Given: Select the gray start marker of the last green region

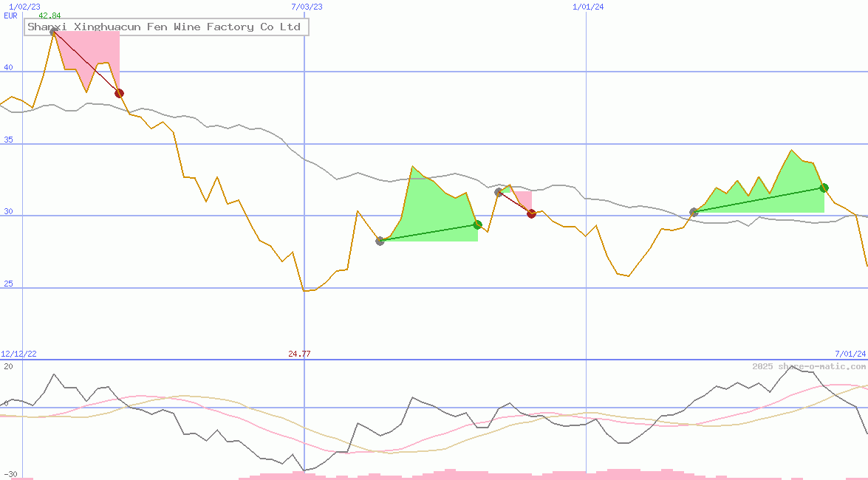Looking at the screenshot, I should click(x=694, y=212).
